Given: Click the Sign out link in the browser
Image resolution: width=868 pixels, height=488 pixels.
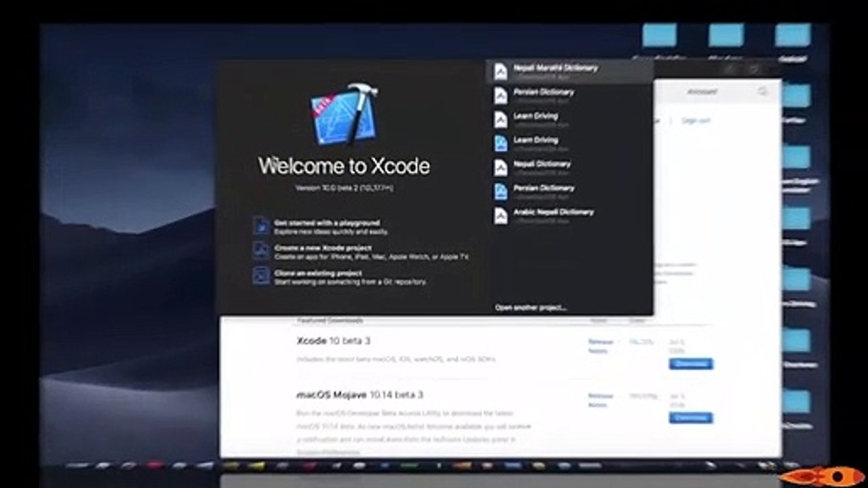Looking at the screenshot, I should (x=696, y=121).
